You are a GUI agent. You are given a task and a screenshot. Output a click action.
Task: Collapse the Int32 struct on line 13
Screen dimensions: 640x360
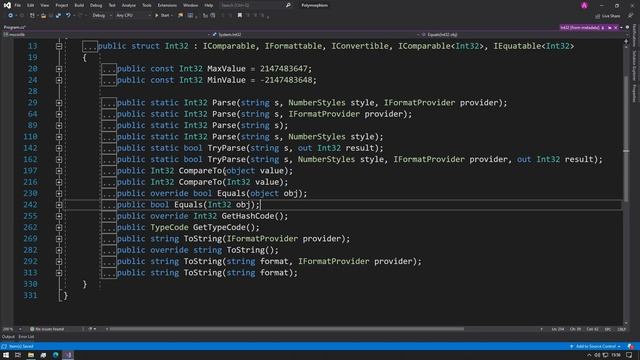click(59, 46)
